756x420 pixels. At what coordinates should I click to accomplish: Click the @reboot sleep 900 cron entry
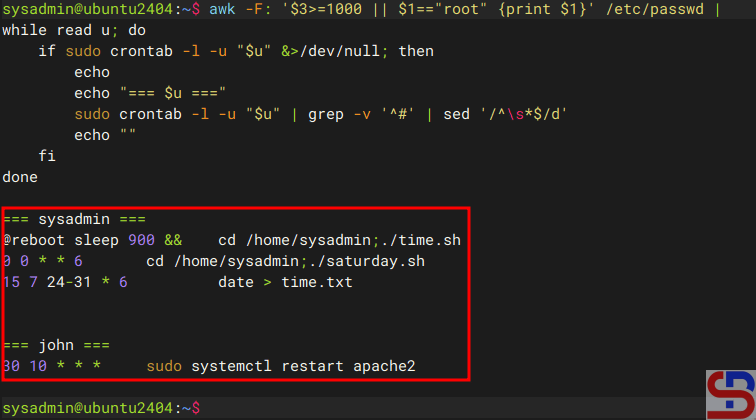click(x=92, y=240)
